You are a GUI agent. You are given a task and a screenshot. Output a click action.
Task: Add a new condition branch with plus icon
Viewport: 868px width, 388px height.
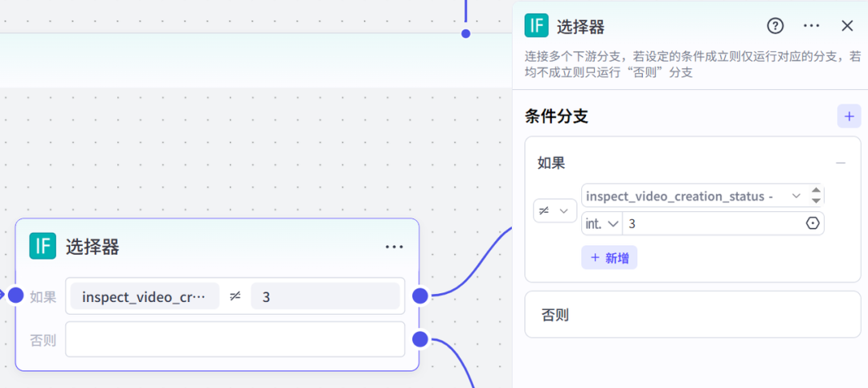click(849, 116)
